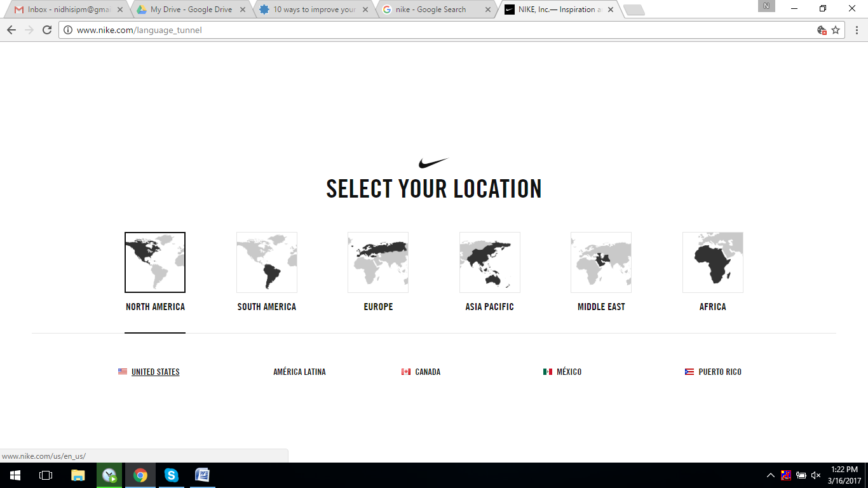Select the South America map tile

coord(267,262)
